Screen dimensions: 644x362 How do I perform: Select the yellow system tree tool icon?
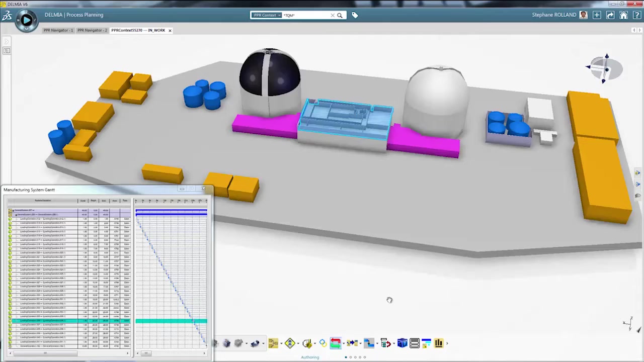pos(273,343)
